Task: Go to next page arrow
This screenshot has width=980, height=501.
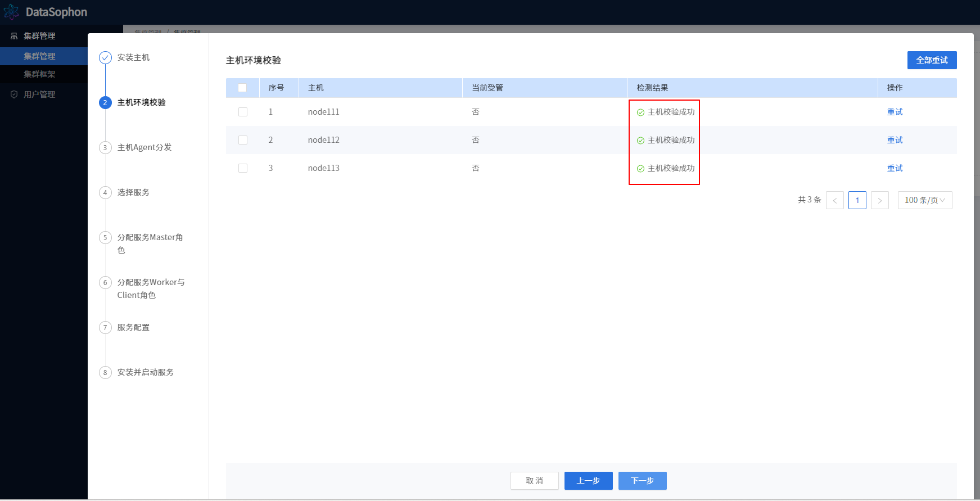Action: 880,200
